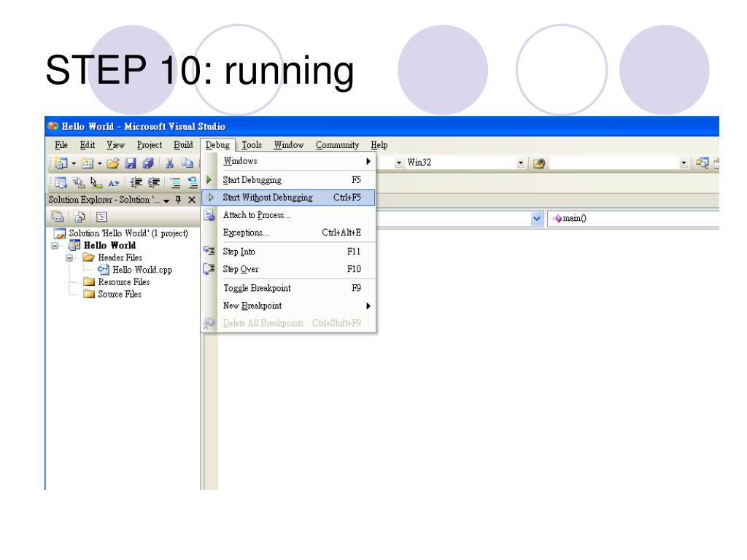Choose Toggle Breakpoint menu entry

click(x=289, y=288)
